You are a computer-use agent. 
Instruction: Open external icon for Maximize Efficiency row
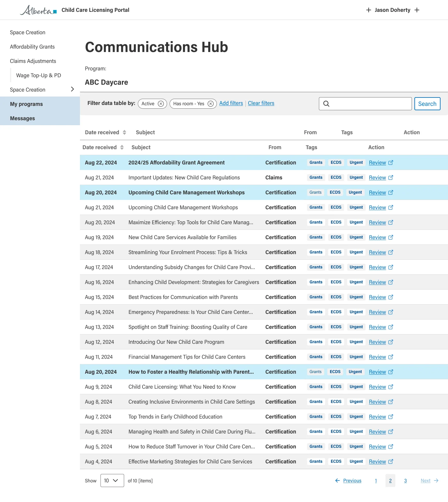point(391,222)
